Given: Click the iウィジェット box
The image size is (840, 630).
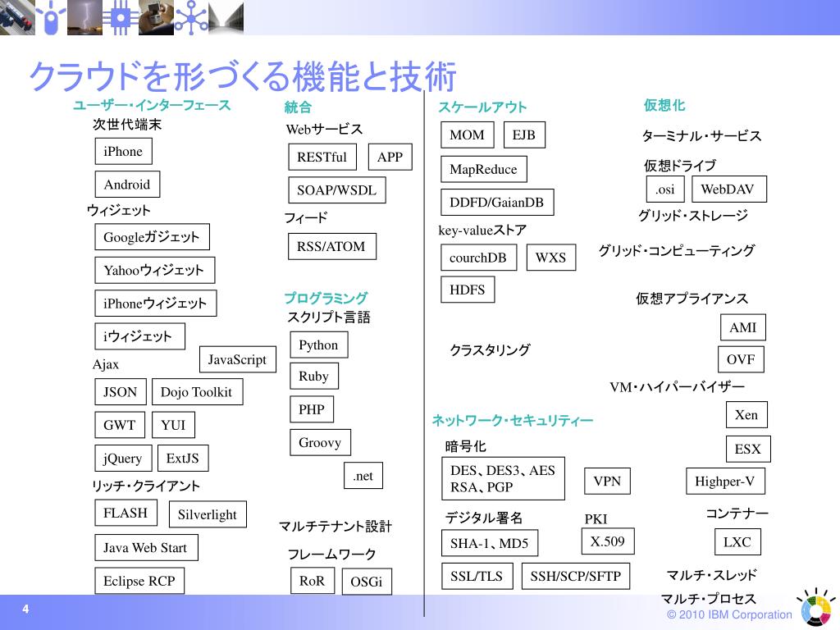Looking at the screenshot, I should (139, 336).
